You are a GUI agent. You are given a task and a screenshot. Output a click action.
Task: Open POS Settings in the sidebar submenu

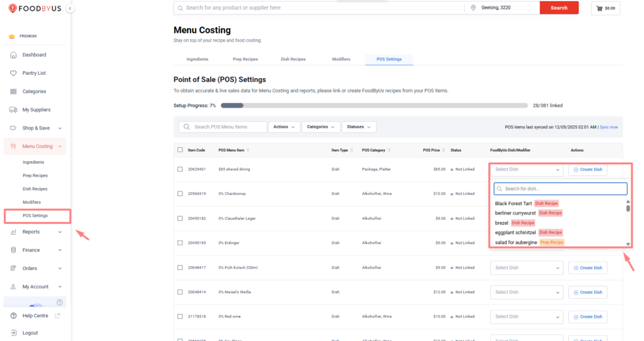35,216
